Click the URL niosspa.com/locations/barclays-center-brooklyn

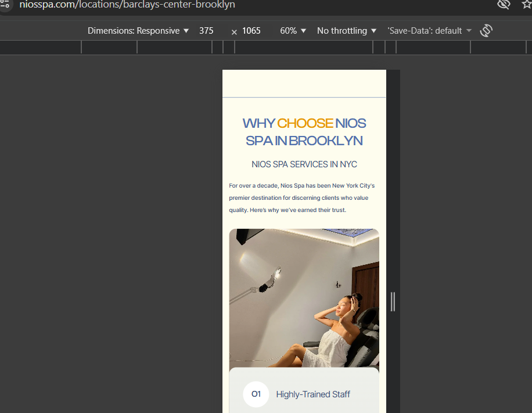tap(127, 5)
